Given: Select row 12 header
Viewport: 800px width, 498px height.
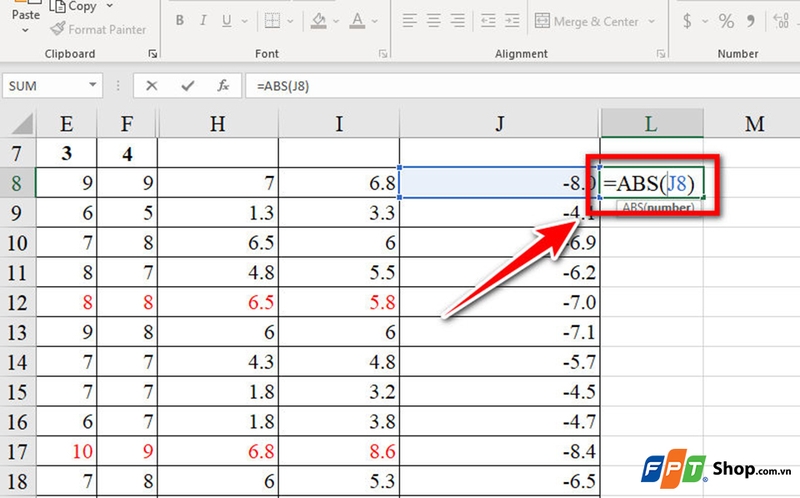Looking at the screenshot, I should click(x=17, y=303).
